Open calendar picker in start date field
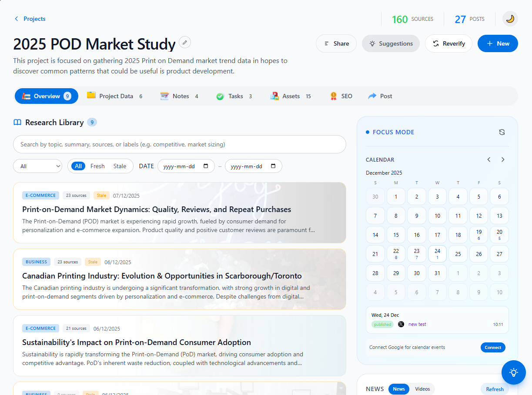Image resolution: width=532 pixels, height=395 pixels. point(206,166)
